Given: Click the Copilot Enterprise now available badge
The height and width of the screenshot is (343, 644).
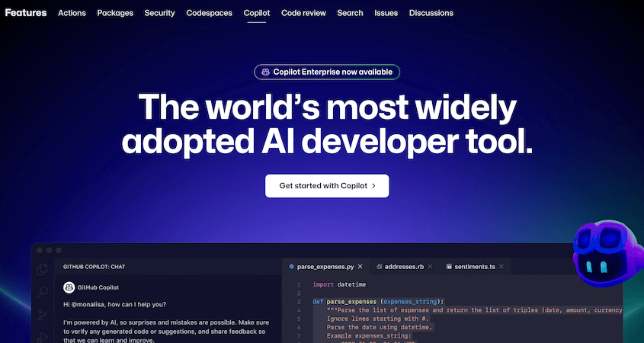Looking at the screenshot, I should tap(327, 72).
